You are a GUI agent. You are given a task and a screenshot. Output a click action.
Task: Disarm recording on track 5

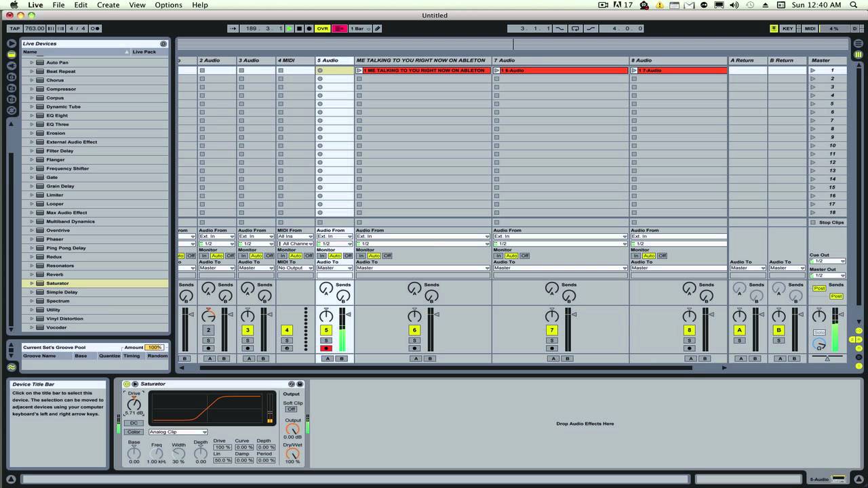[327, 348]
